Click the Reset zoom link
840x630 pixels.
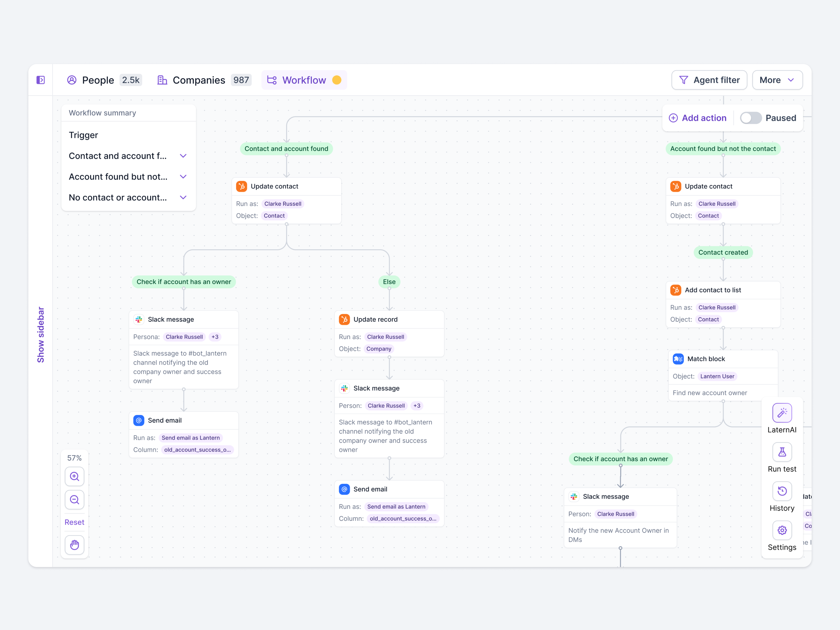pyautogui.click(x=75, y=522)
